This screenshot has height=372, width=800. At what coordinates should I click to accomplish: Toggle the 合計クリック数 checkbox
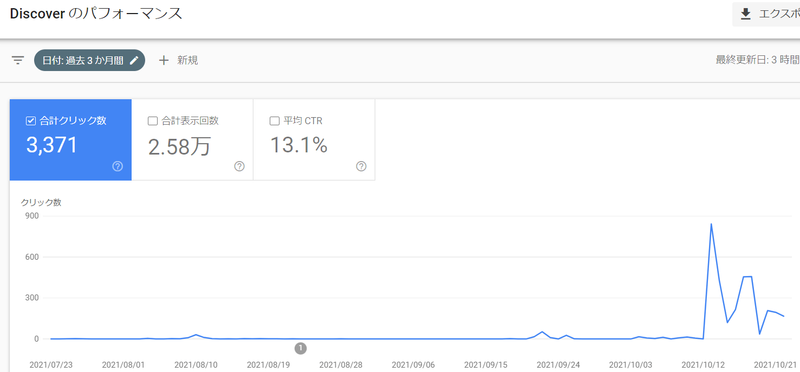[31, 121]
